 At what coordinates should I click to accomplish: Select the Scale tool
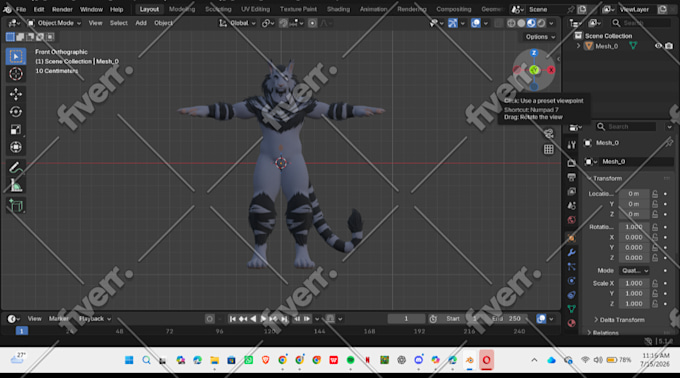[16, 130]
